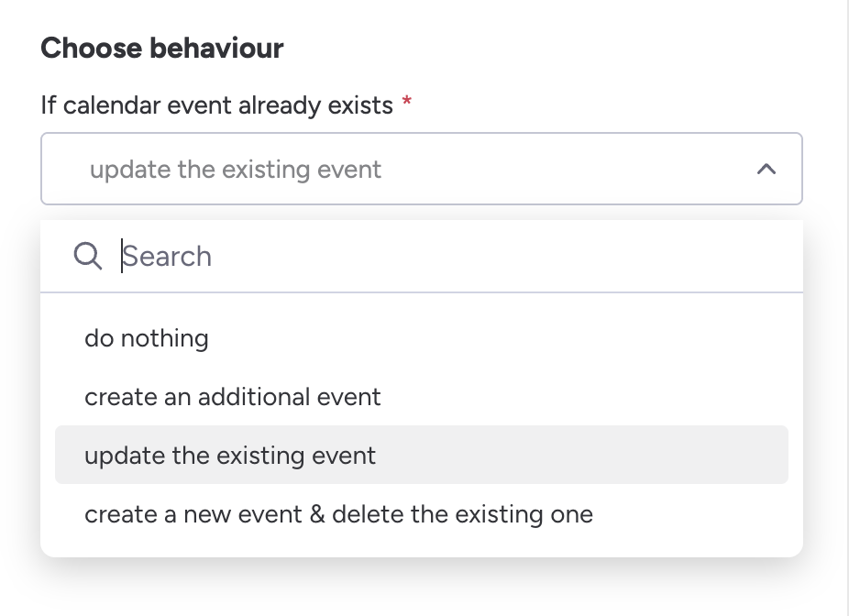Screen dimensions: 849x616
Task: Select the "do nothing" option
Action: [x=147, y=338]
